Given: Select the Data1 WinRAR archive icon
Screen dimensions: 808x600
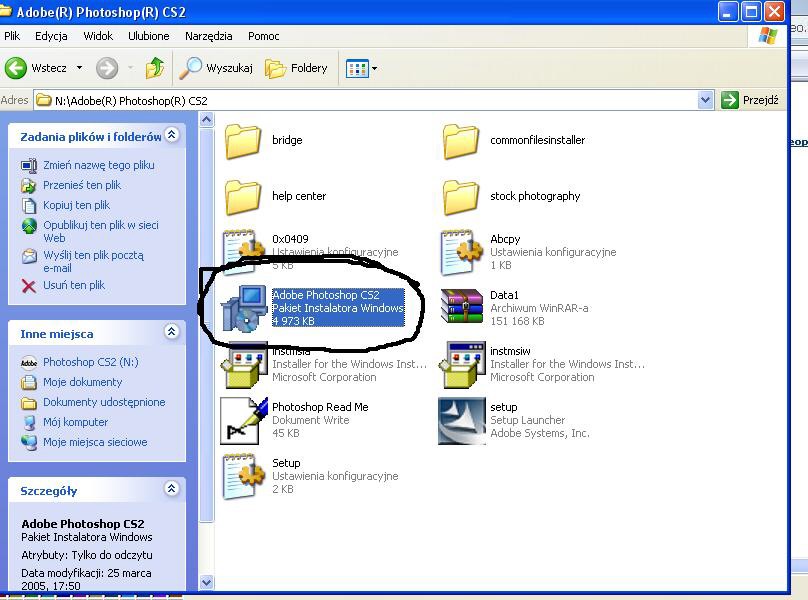Looking at the screenshot, I should (461, 308).
